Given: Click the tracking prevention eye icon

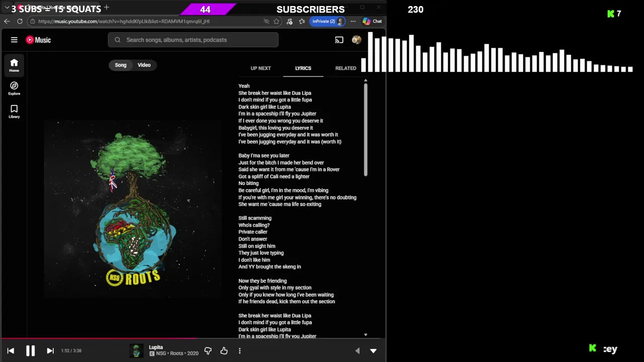Looking at the screenshot, I should click(266, 21).
